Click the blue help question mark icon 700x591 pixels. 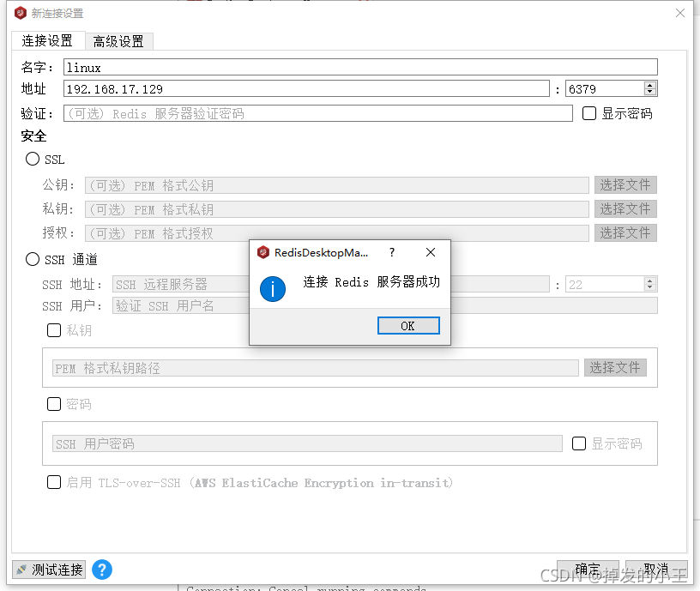click(102, 570)
